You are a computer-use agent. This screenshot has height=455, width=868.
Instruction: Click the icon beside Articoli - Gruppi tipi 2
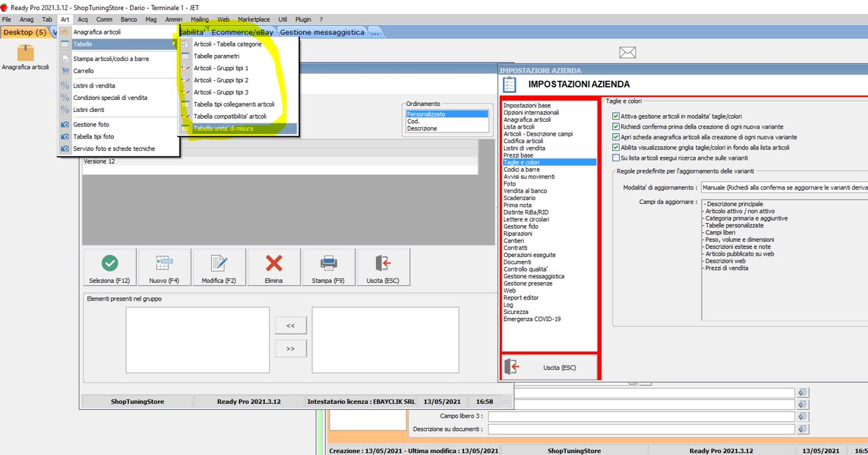[185, 80]
